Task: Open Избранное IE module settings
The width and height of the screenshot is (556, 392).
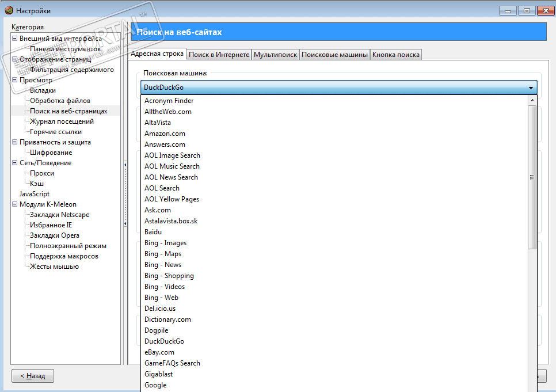Action: point(51,225)
